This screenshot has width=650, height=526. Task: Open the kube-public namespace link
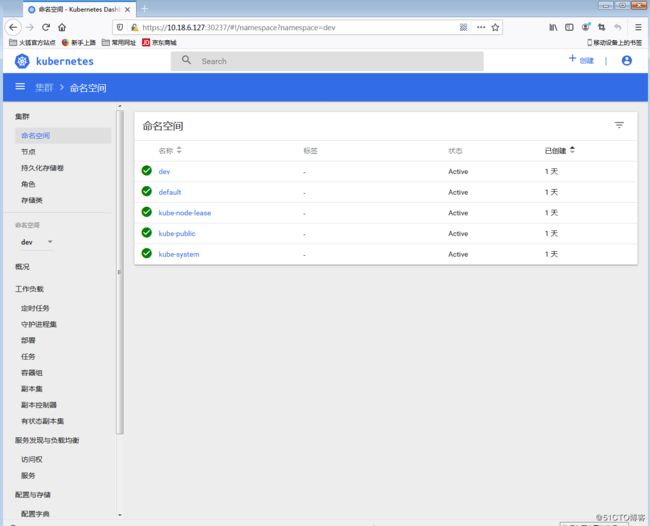tap(177, 234)
